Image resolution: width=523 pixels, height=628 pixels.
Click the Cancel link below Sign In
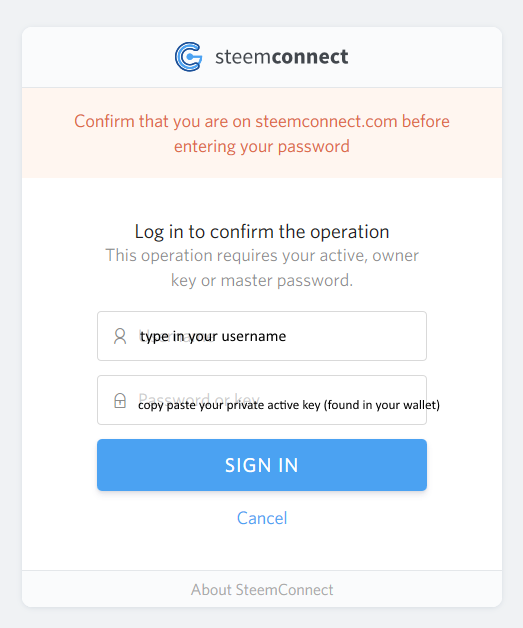[x=262, y=518]
